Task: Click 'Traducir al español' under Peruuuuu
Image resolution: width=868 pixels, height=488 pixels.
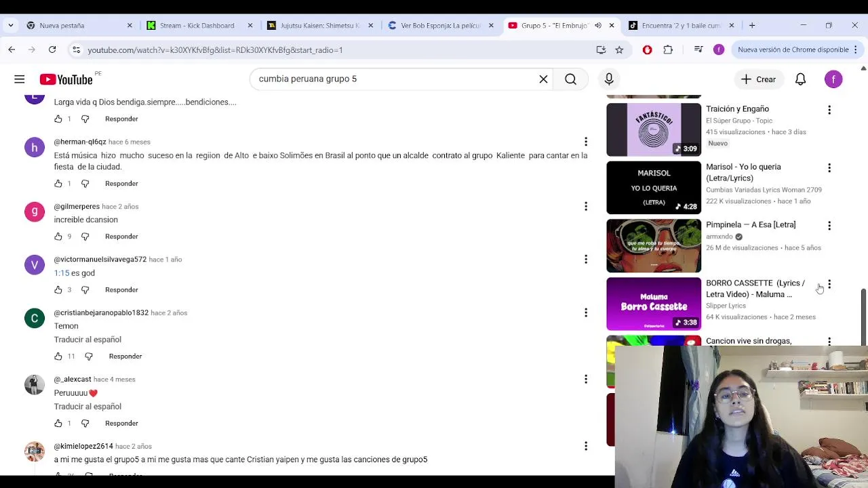Action: (87, 407)
